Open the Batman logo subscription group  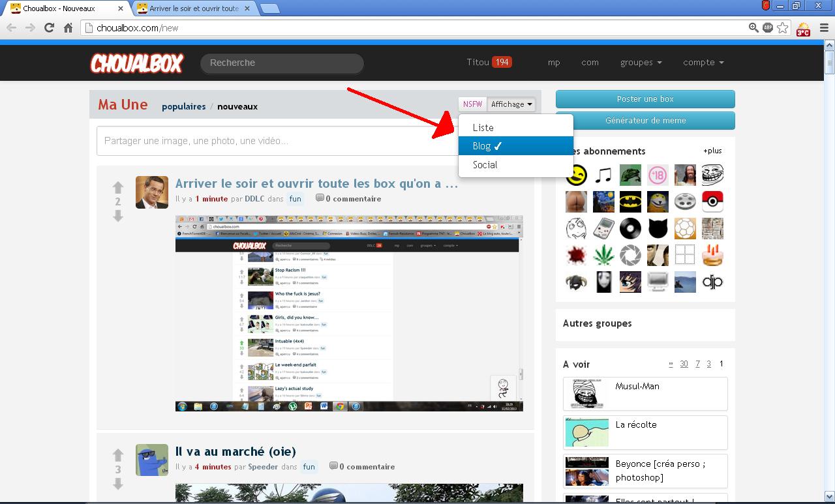coord(630,201)
